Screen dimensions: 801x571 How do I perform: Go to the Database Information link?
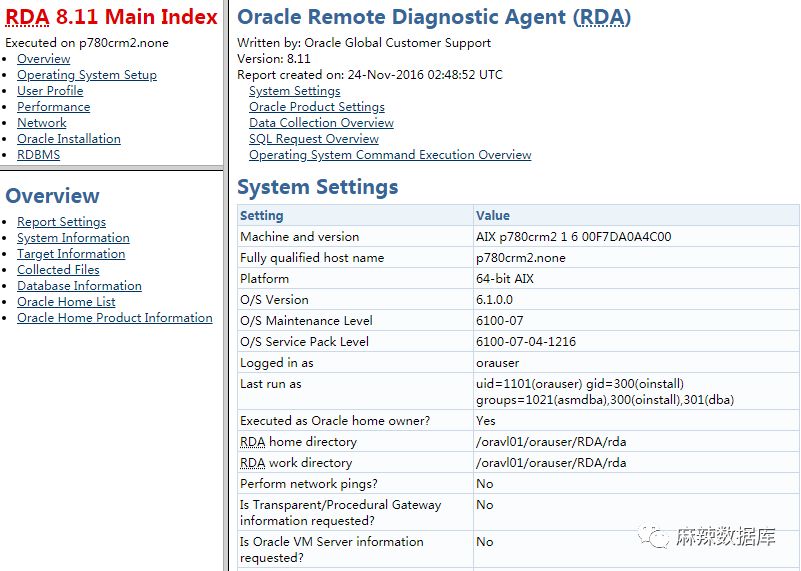click(x=79, y=286)
